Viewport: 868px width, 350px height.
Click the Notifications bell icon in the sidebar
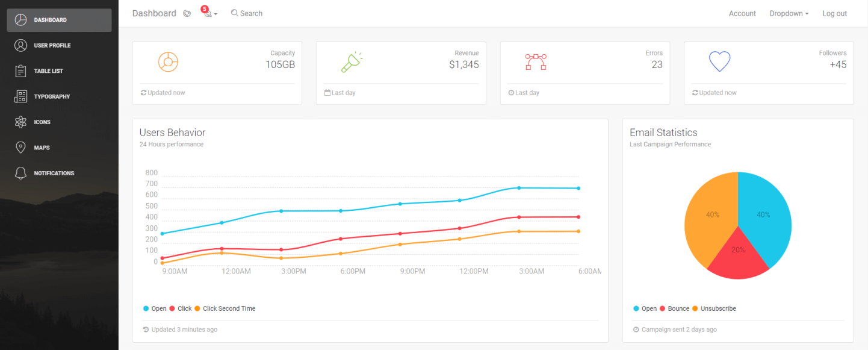coord(21,173)
